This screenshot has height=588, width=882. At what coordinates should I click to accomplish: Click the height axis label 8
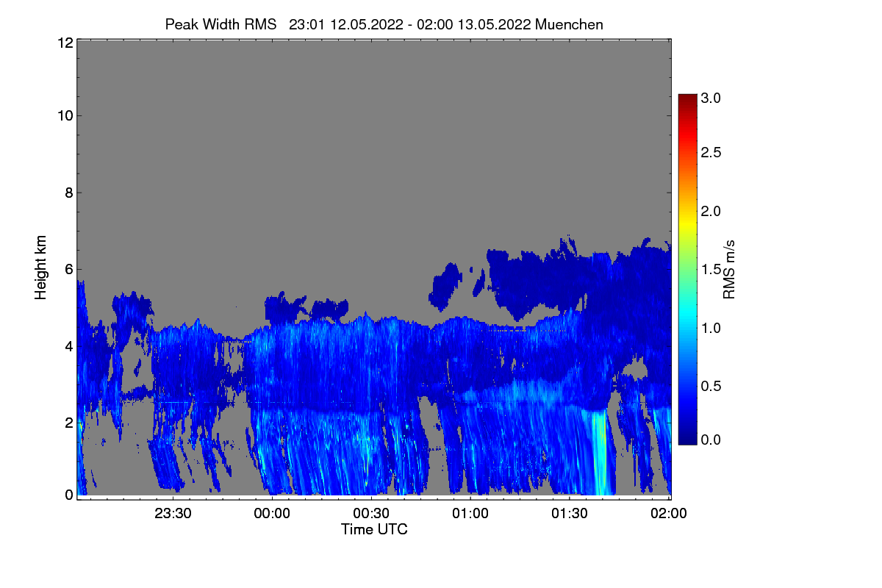coord(68,193)
